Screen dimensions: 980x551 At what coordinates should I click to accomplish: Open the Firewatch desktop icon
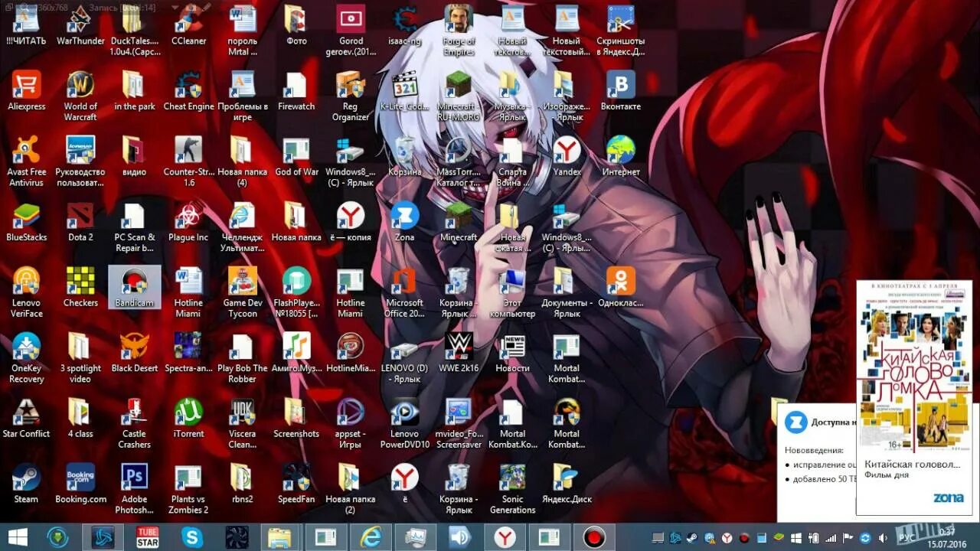pyautogui.click(x=296, y=92)
